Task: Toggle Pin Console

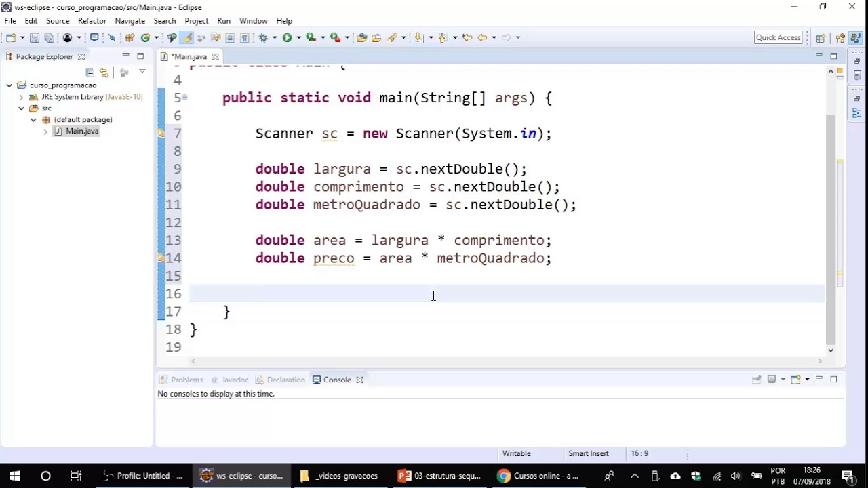Action: click(x=756, y=380)
